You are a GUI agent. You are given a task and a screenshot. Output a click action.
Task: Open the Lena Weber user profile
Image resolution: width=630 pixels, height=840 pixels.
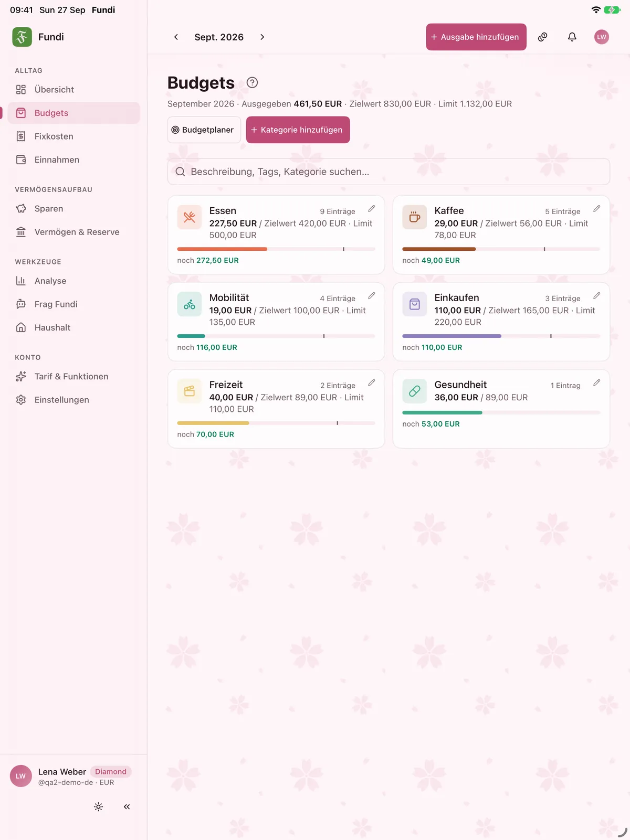(x=70, y=777)
